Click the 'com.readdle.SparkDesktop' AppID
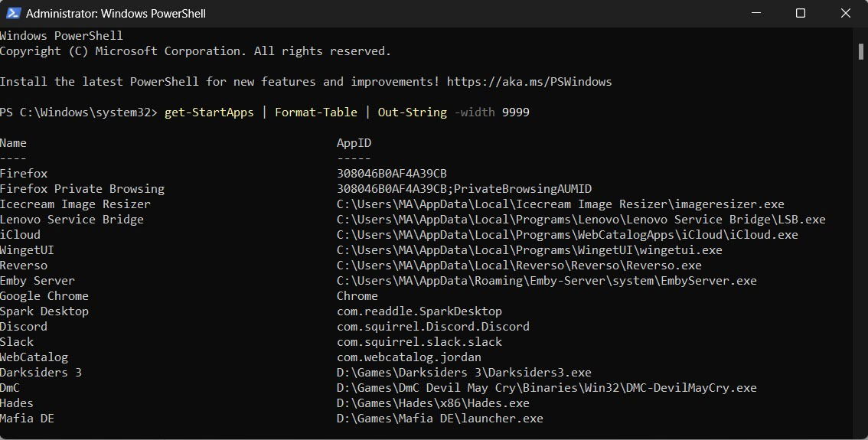 [x=419, y=311]
